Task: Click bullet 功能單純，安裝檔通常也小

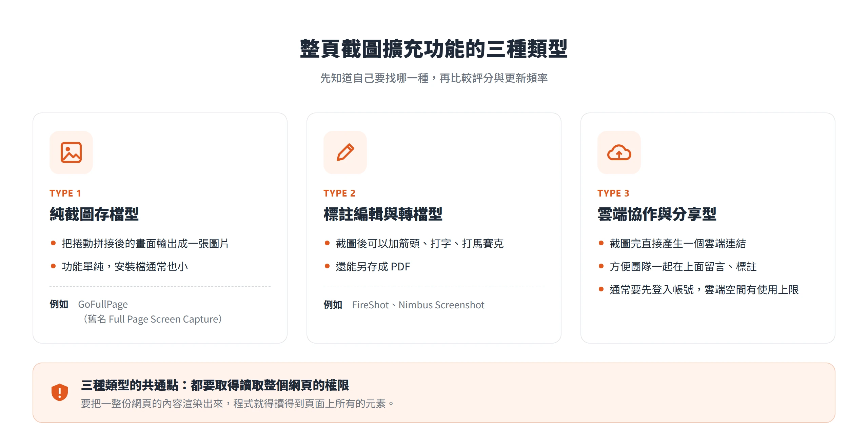Action: point(125,267)
